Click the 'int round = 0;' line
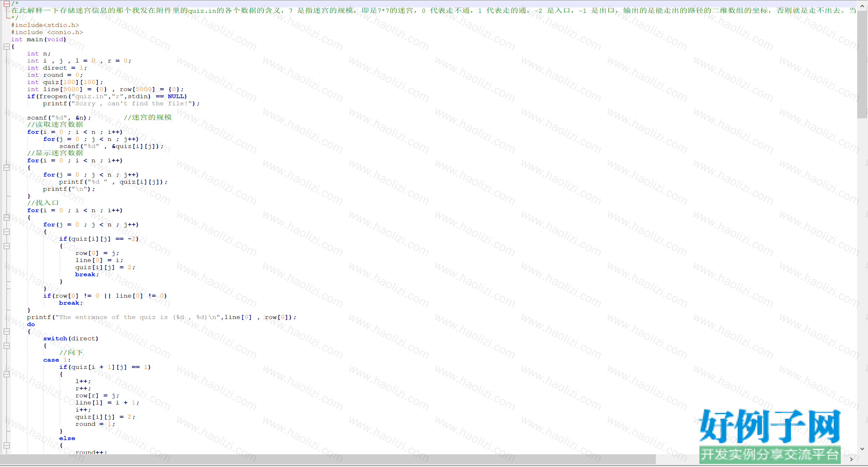Image resolution: width=868 pixels, height=467 pixels. 55,75
